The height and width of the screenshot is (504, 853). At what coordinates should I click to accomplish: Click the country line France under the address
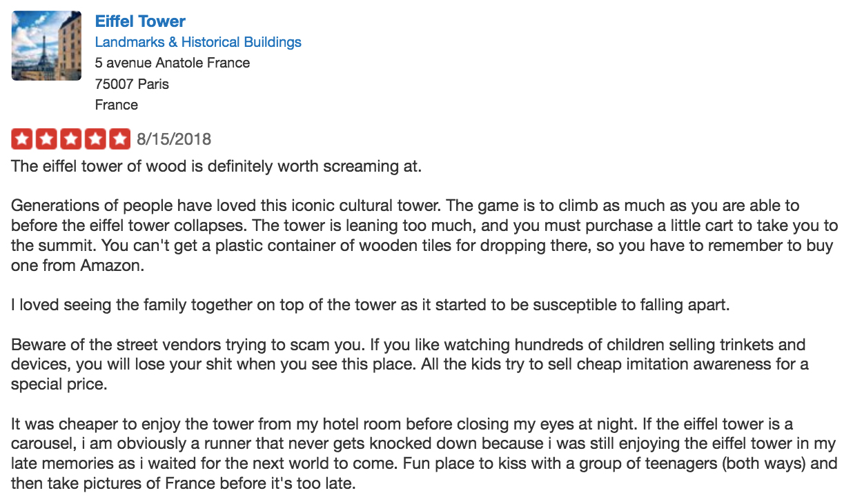(117, 105)
